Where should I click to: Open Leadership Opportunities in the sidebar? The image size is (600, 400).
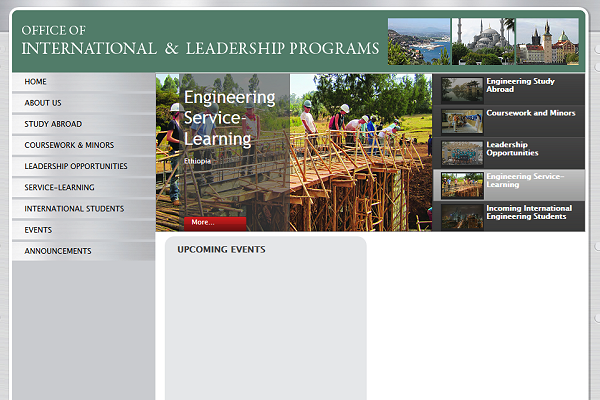pos(83,166)
